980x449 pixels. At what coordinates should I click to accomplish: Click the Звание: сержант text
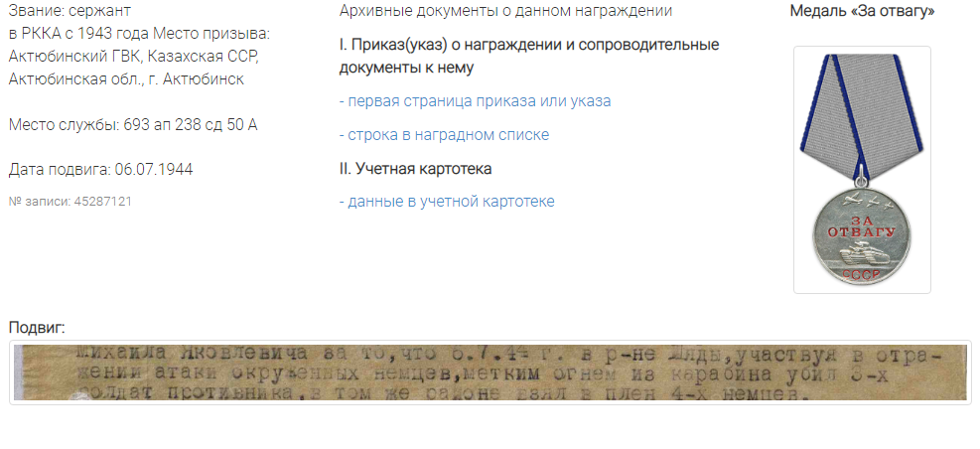pyautogui.click(x=70, y=11)
